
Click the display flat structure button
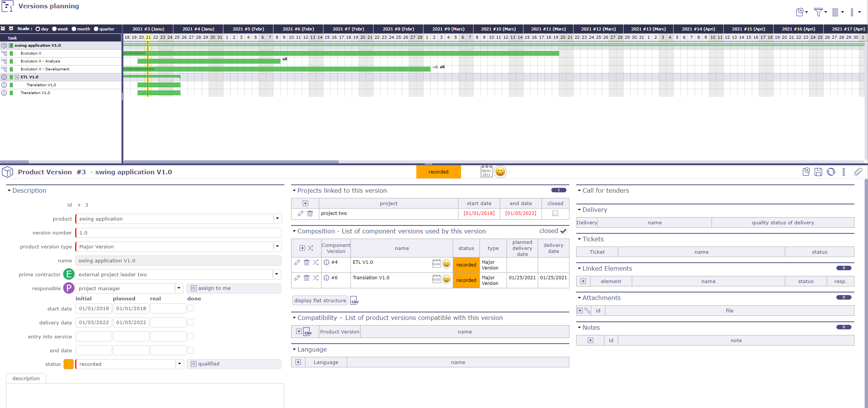[320, 300]
